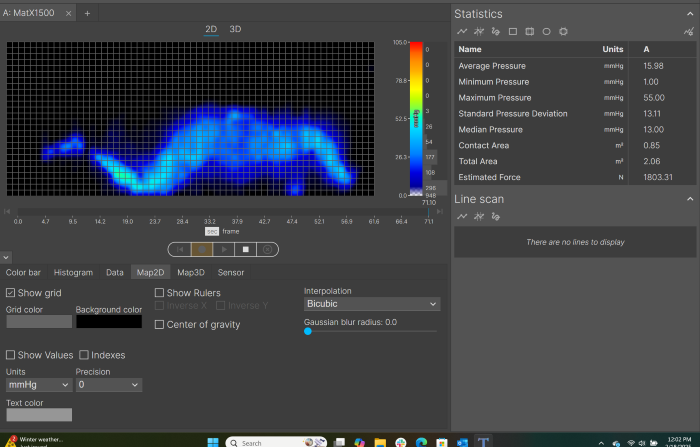Uncheck the Show grid checkbox
700x447 pixels.
point(10,293)
